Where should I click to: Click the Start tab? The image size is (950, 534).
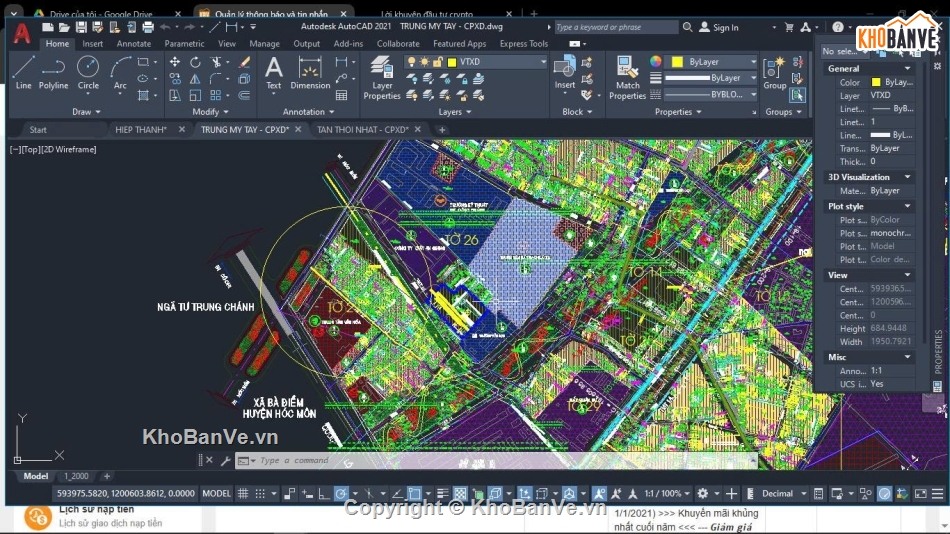[38, 129]
